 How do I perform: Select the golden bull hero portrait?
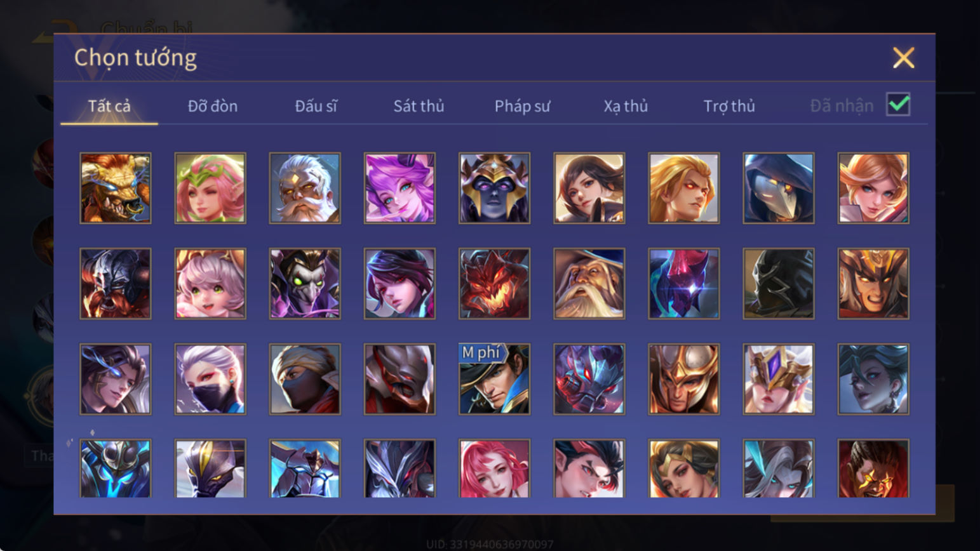pyautogui.click(x=116, y=188)
